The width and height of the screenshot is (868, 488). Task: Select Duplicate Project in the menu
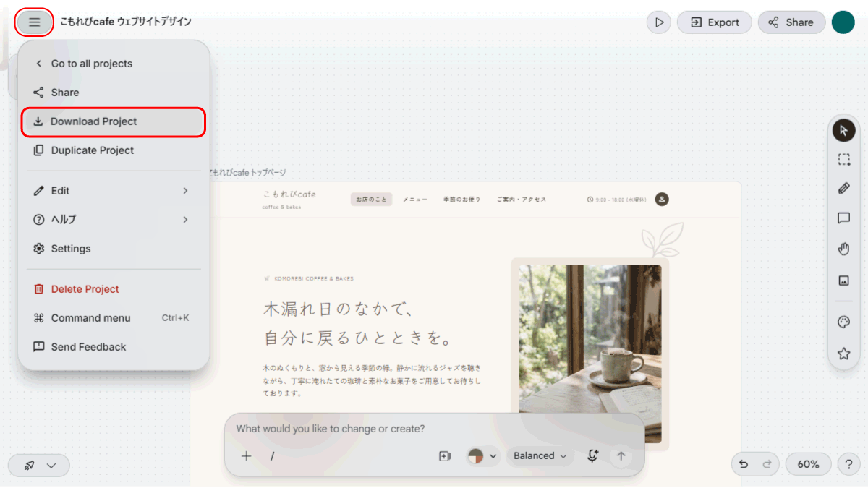(x=114, y=150)
